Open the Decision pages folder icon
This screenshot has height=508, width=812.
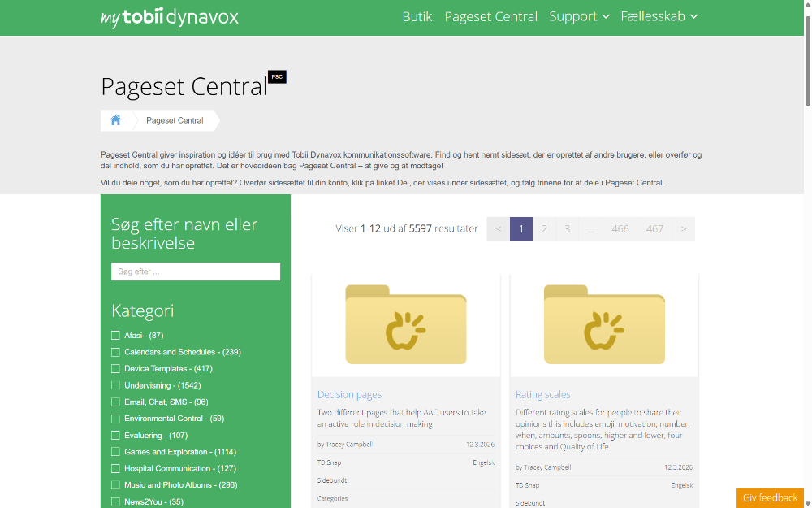(405, 325)
